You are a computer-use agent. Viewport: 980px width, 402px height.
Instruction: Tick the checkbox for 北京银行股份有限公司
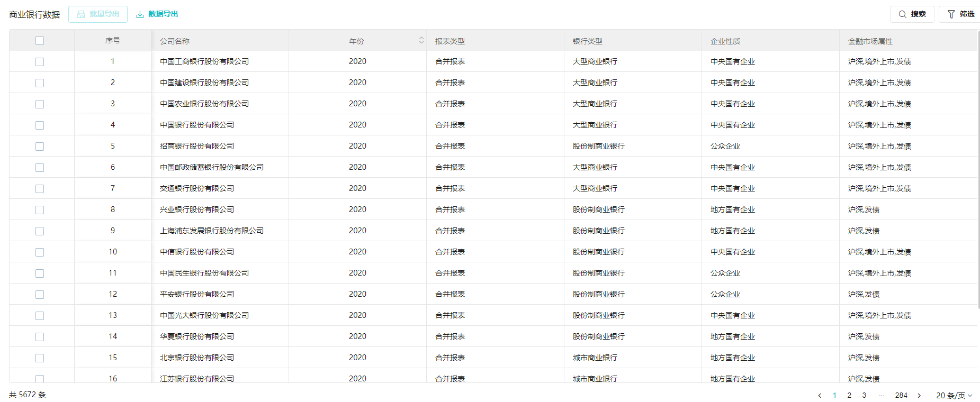point(40,358)
